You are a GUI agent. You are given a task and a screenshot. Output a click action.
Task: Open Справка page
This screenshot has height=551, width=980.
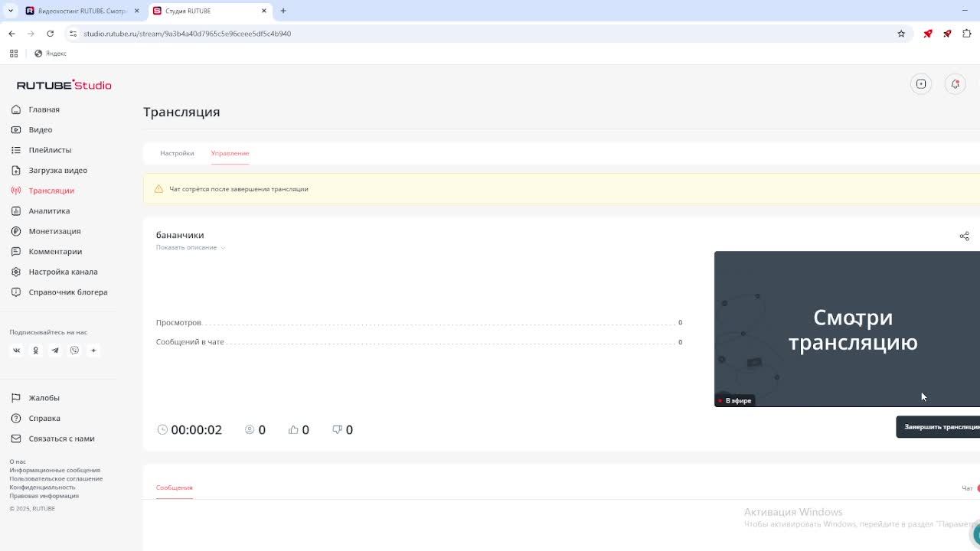[44, 419]
